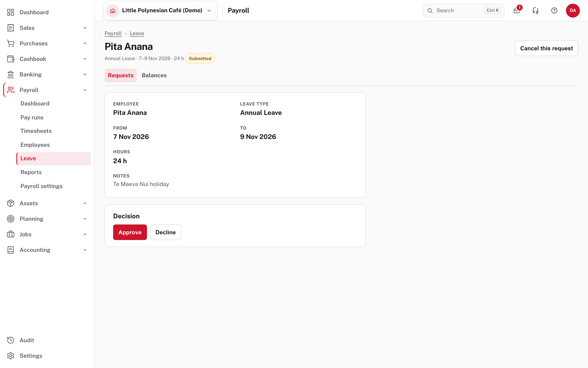Open the Little Polynesian Café company dropdown
This screenshot has width=588, height=368.
tap(160, 10)
